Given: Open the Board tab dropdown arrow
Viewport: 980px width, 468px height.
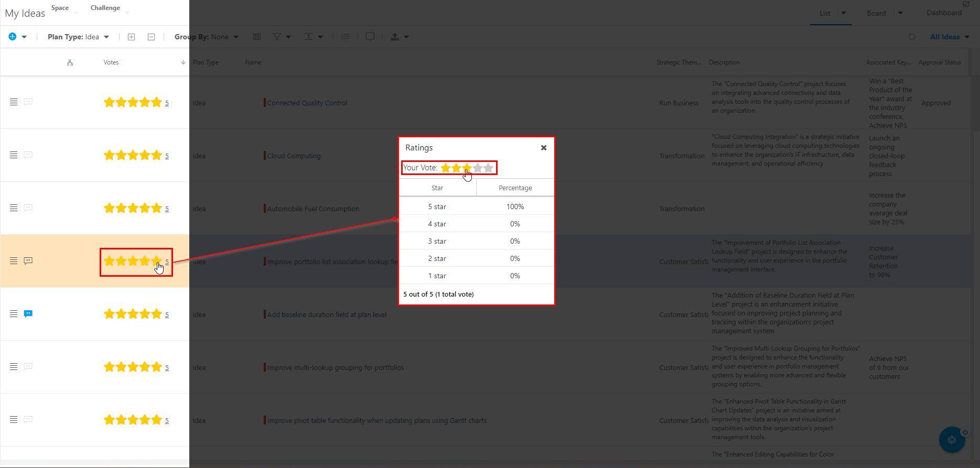Looking at the screenshot, I should pyautogui.click(x=900, y=13).
